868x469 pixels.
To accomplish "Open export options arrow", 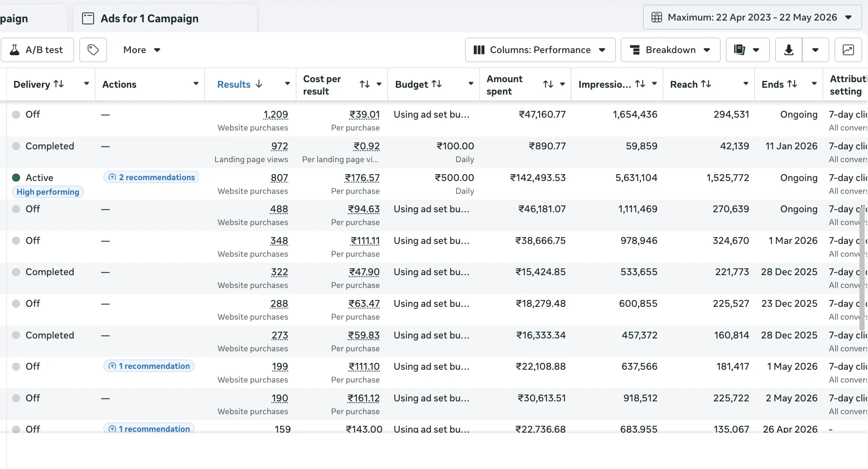I will coord(815,50).
